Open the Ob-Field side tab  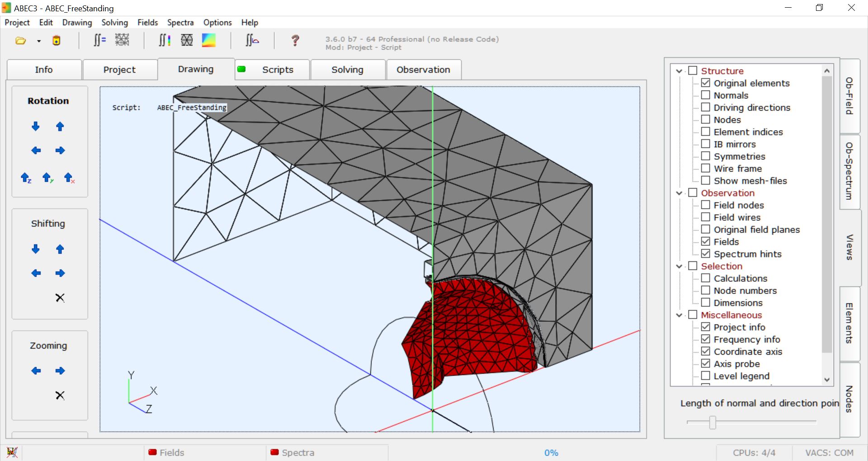pyautogui.click(x=849, y=96)
